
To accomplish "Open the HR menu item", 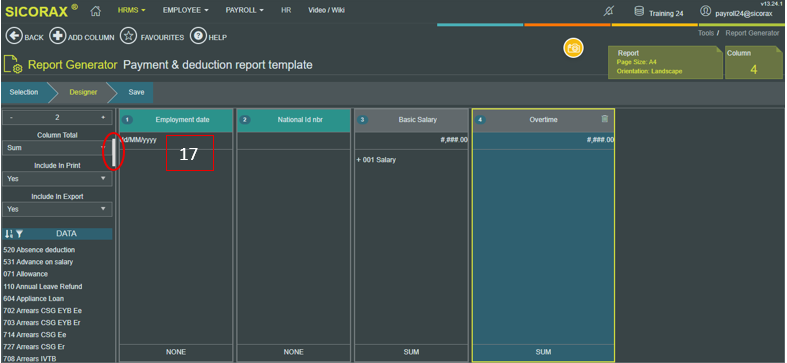I will 286,10.
